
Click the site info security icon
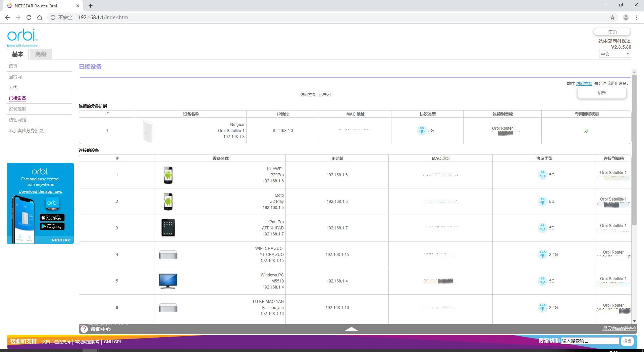(53, 17)
